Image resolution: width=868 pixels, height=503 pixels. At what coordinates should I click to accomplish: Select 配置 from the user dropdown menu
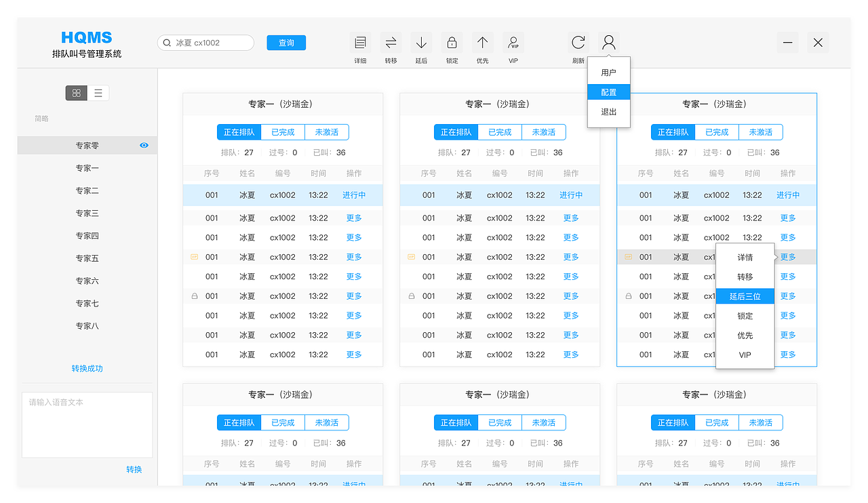point(608,92)
